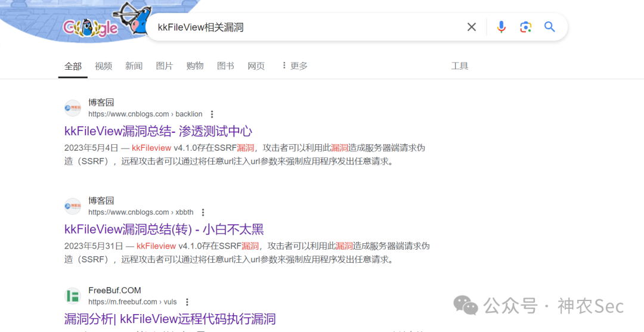This screenshot has width=644, height=332.
Task: Select the 全部 tab
Action: [73, 66]
